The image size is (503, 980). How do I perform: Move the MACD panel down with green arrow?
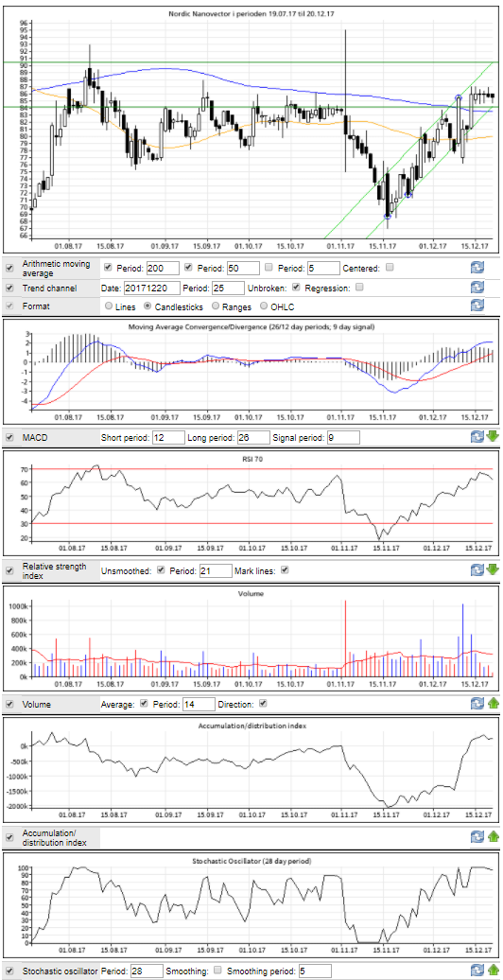493,436
